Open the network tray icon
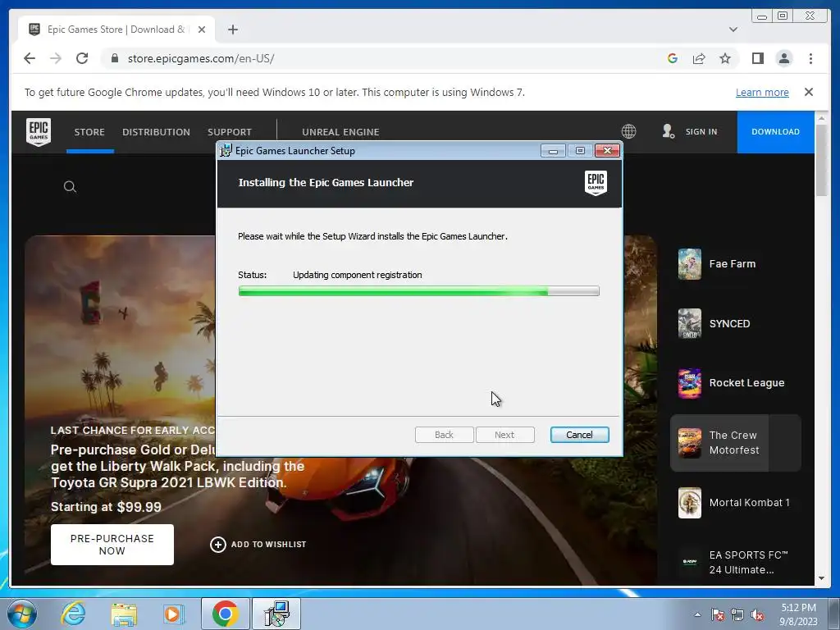The image size is (840, 630). pos(737,614)
